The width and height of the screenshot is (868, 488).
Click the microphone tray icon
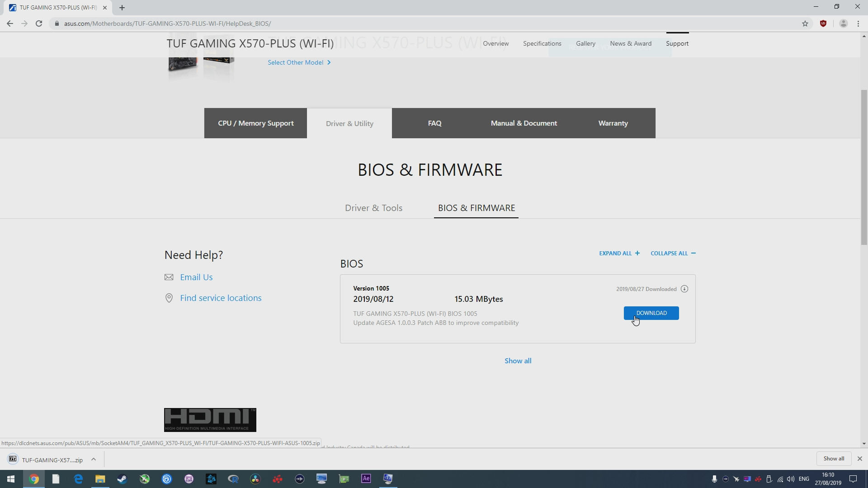click(x=714, y=479)
